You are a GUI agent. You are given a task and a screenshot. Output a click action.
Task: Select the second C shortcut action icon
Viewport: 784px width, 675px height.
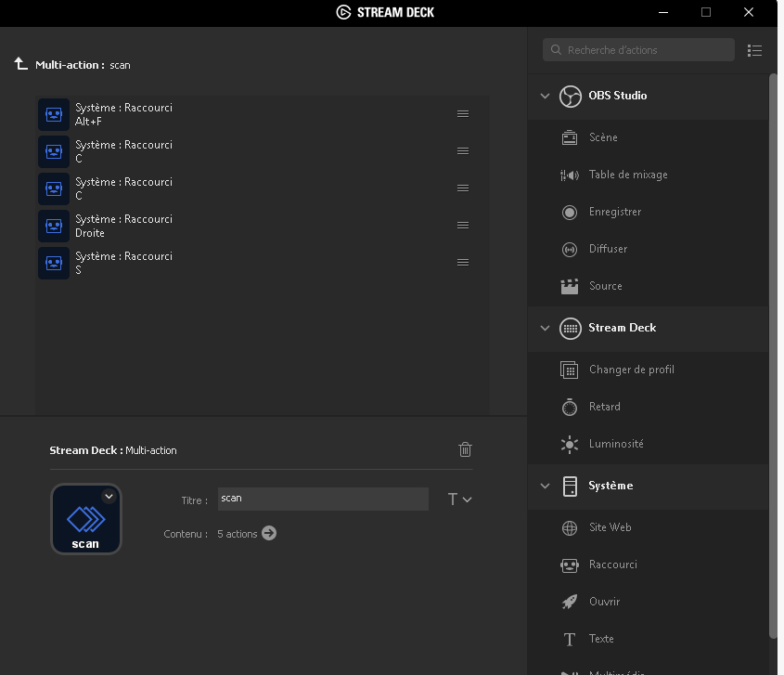[x=54, y=188]
